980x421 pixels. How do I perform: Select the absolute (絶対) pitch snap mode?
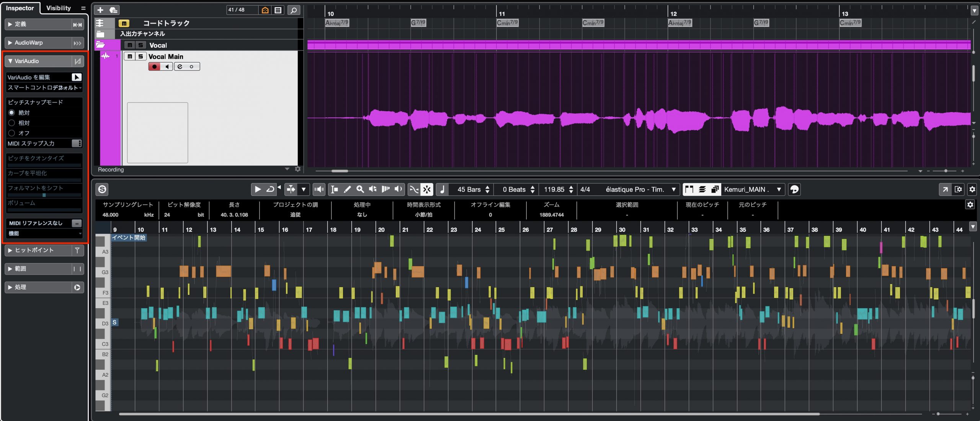(11, 112)
